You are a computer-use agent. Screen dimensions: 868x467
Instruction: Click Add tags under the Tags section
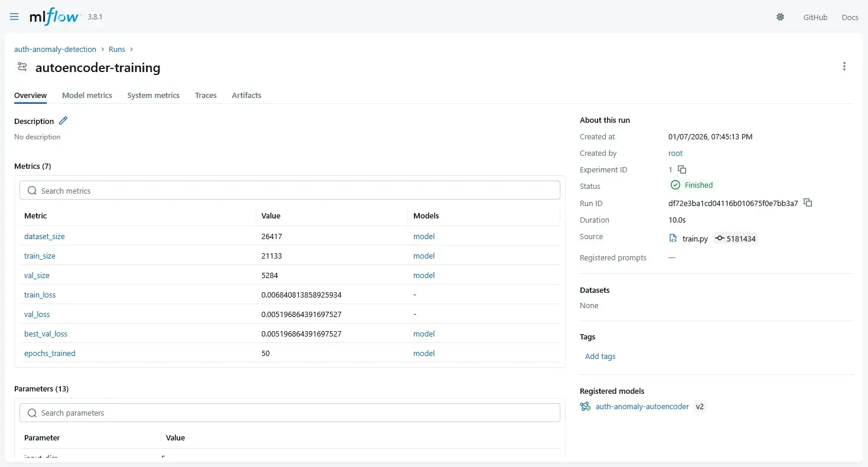coord(600,356)
